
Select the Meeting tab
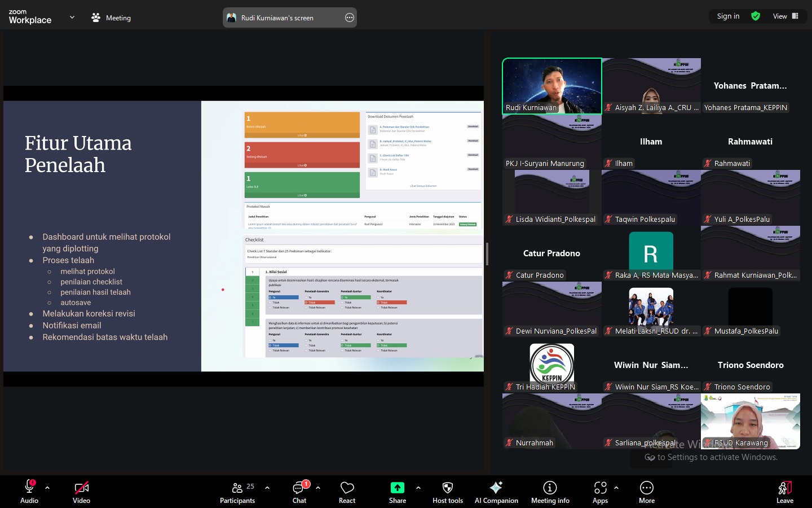point(111,17)
